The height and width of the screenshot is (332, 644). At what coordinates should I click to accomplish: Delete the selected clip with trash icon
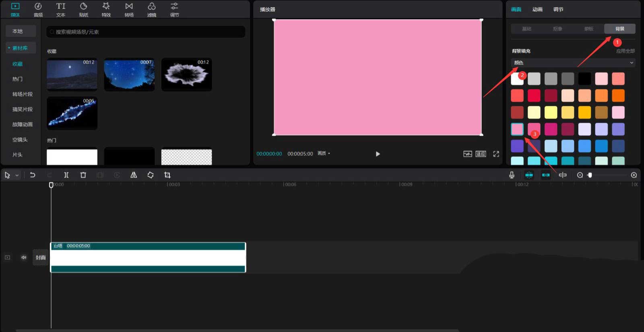point(83,175)
